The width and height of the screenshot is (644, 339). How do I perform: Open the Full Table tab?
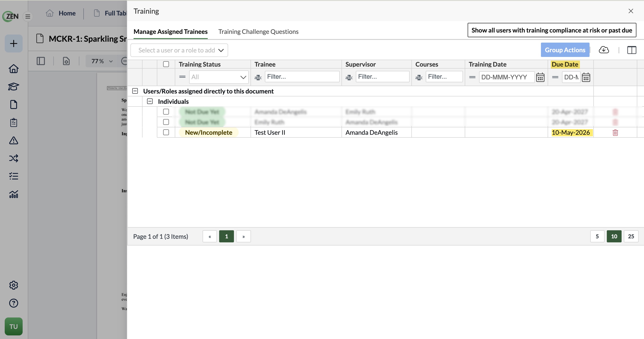coord(110,13)
